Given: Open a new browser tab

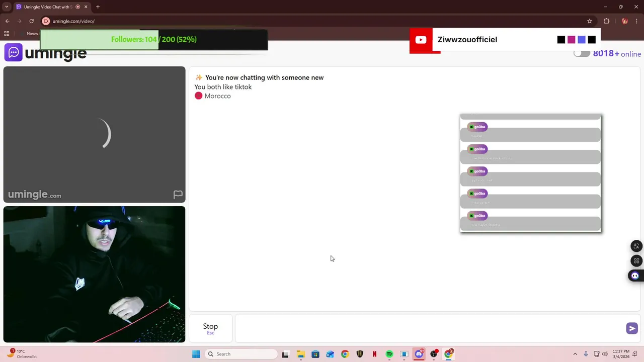Looking at the screenshot, I should pos(98,7).
